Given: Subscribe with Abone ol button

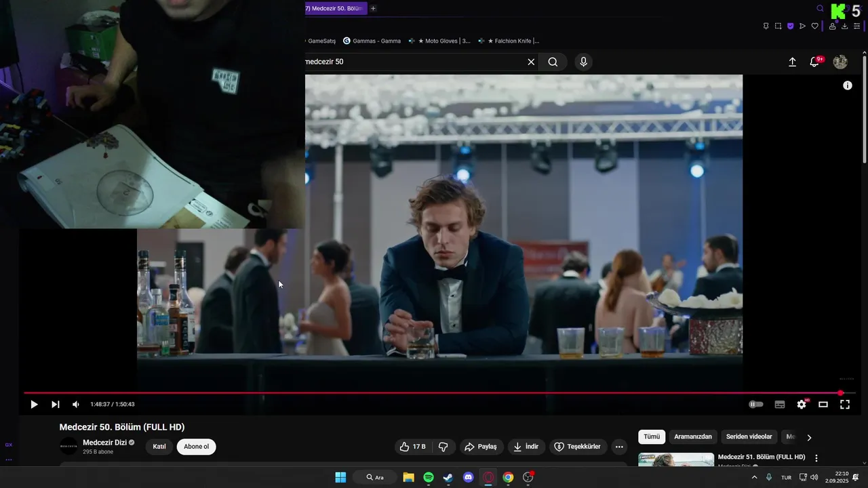Looking at the screenshot, I should [197, 447].
